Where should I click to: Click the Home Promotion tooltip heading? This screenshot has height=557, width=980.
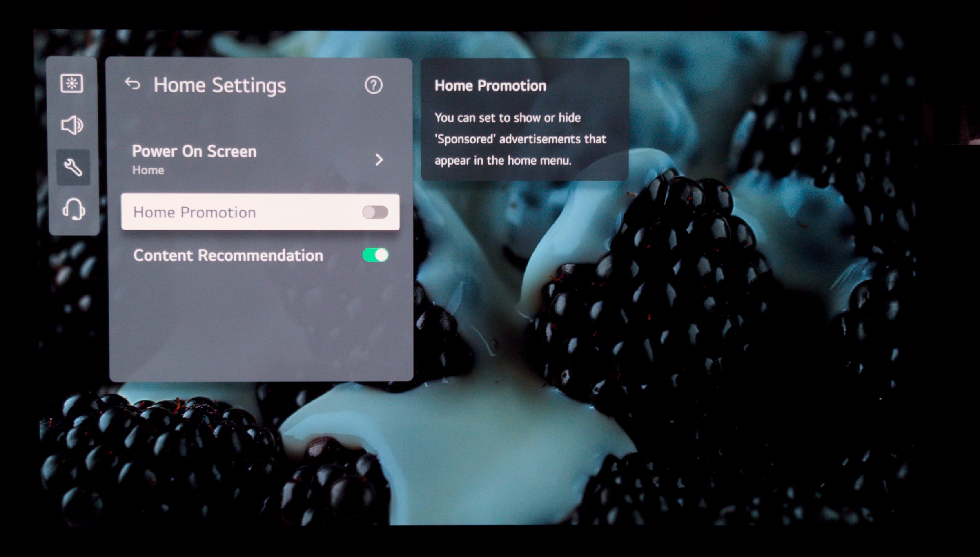tap(490, 86)
